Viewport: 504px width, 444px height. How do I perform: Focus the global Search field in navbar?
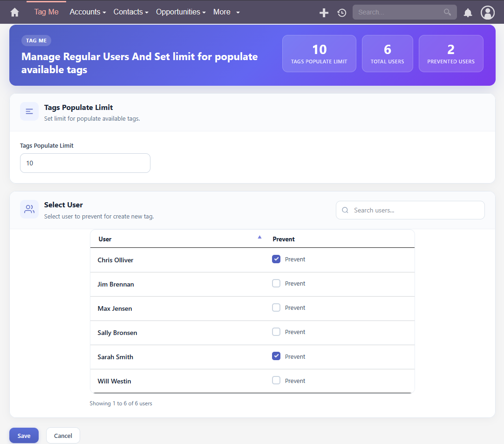point(404,12)
